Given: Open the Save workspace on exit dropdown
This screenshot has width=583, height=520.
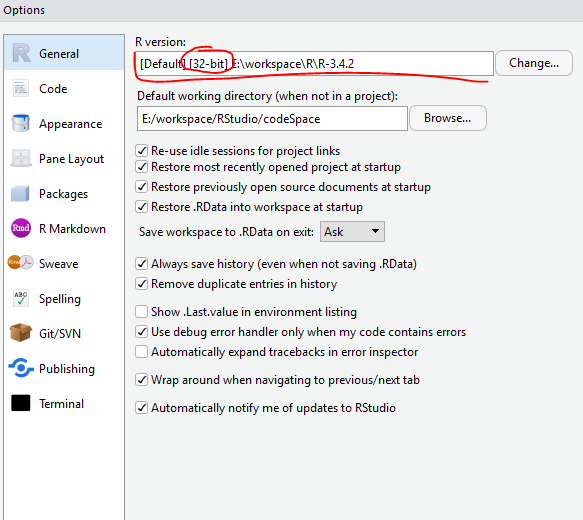Looking at the screenshot, I should click(352, 232).
